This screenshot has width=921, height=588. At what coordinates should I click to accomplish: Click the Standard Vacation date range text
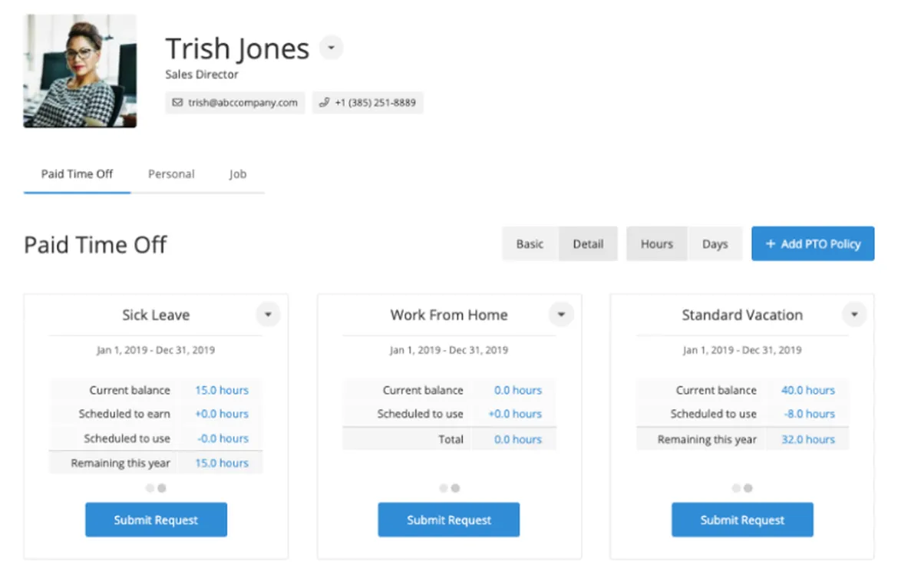[742, 350]
